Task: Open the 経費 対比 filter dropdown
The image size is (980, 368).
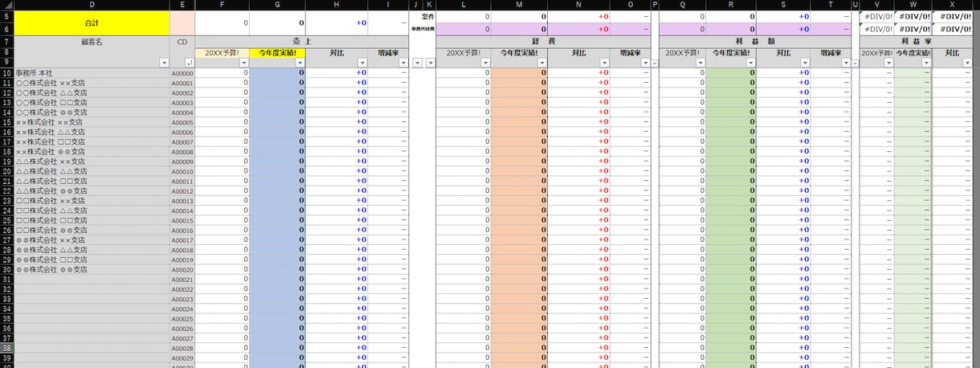Action: pos(604,63)
